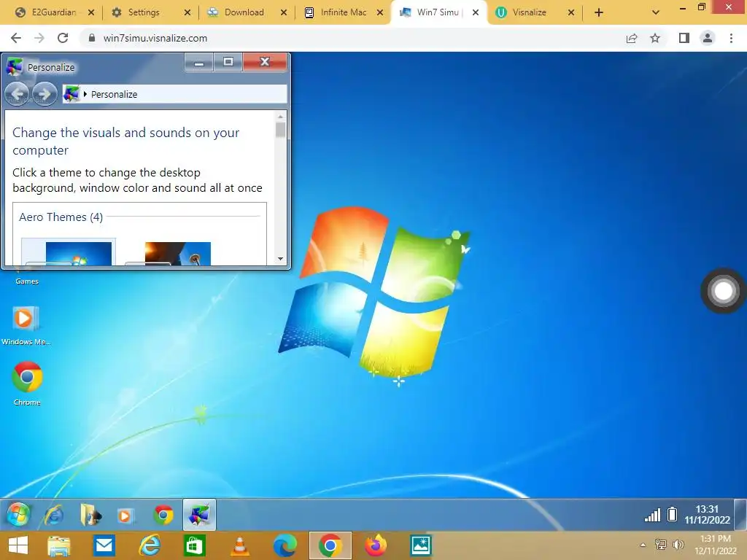
Task: Show Win7 clock 13:31 date panel
Action: click(707, 514)
